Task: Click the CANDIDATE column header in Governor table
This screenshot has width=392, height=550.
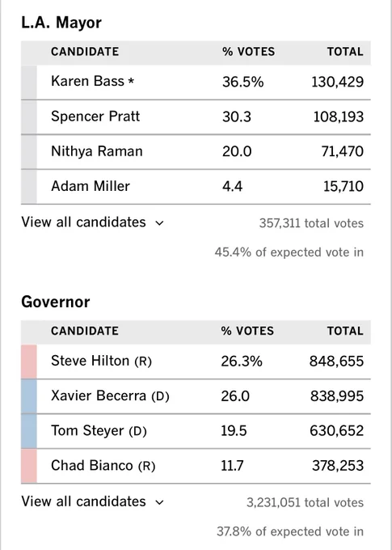Action: (x=85, y=331)
